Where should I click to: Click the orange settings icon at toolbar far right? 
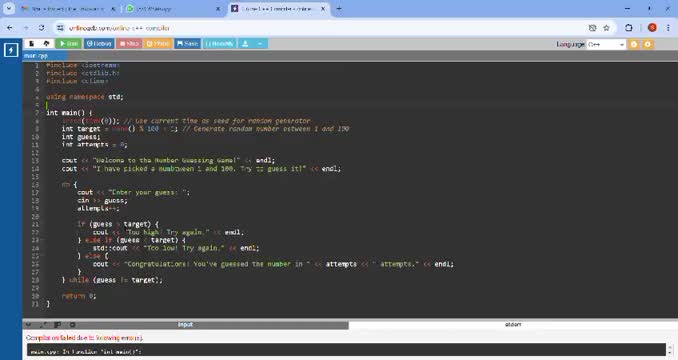click(x=647, y=44)
